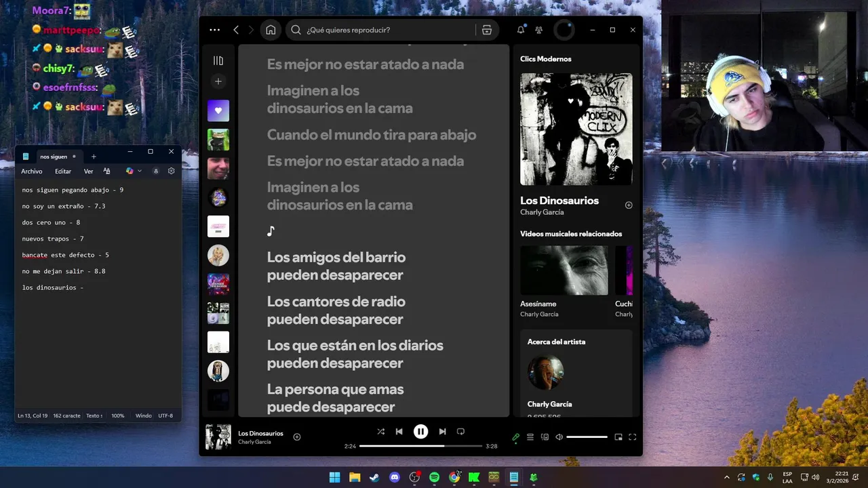Open Los Dinosaurios title in right panel
Screen dimensions: 868x488
(559, 201)
